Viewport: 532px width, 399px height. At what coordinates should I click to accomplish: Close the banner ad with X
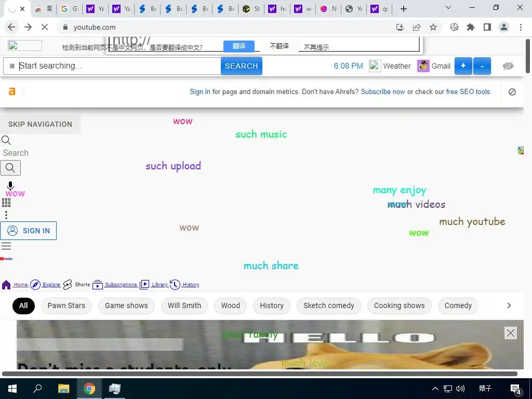click(x=511, y=333)
